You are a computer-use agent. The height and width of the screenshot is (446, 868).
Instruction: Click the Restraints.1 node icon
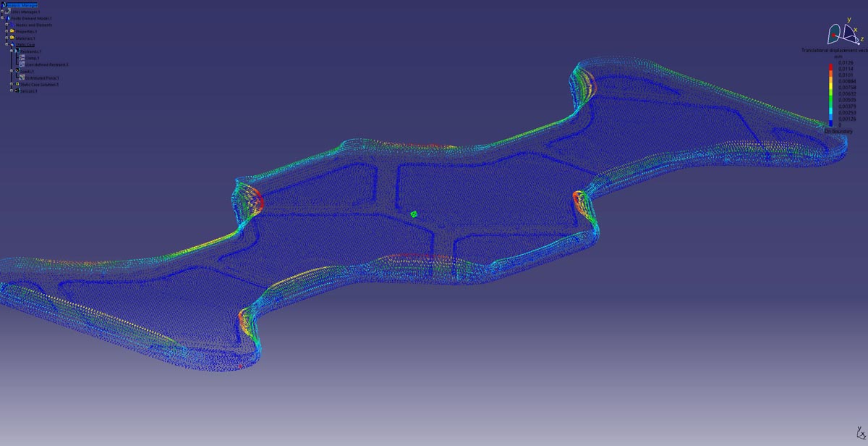click(x=17, y=51)
